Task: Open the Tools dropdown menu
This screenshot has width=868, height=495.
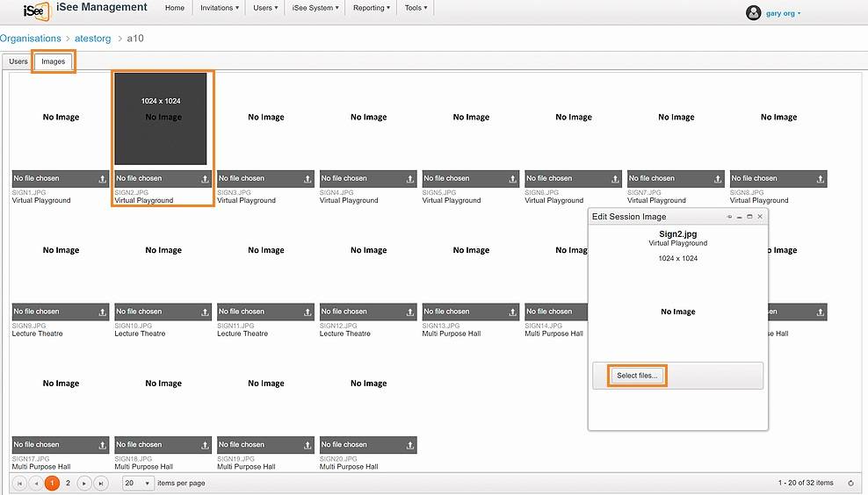Action: point(416,8)
